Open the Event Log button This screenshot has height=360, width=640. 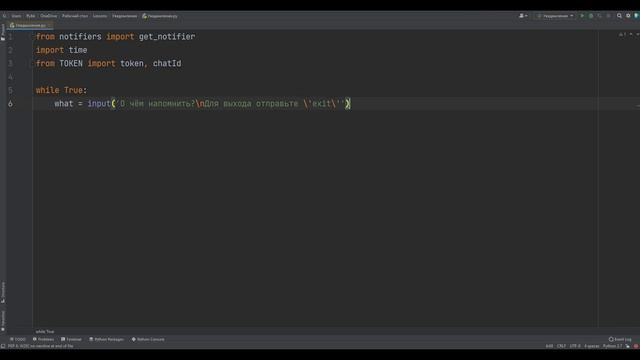click(x=620, y=339)
